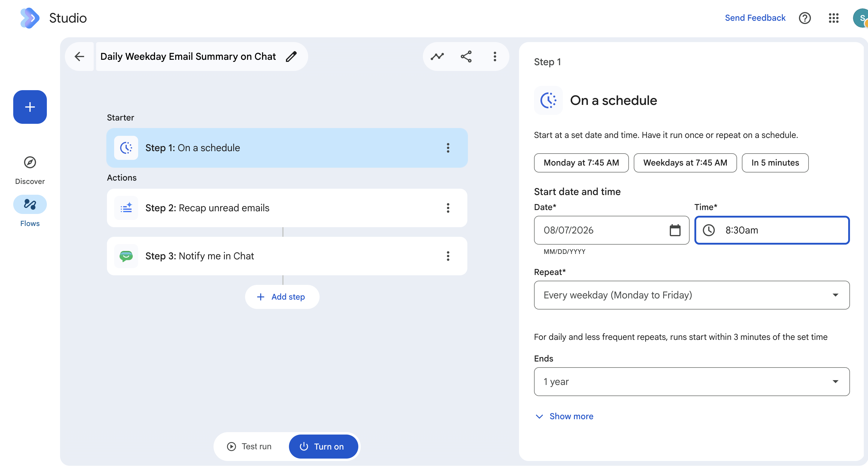Open the Discover compass icon
The image size is (868, 470).
(30, 163)
